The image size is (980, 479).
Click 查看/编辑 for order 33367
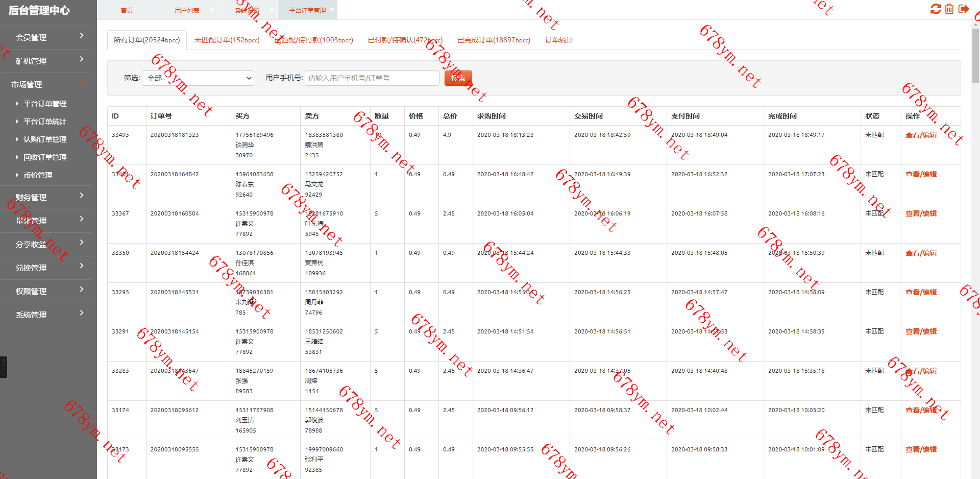tap(921, 213)
